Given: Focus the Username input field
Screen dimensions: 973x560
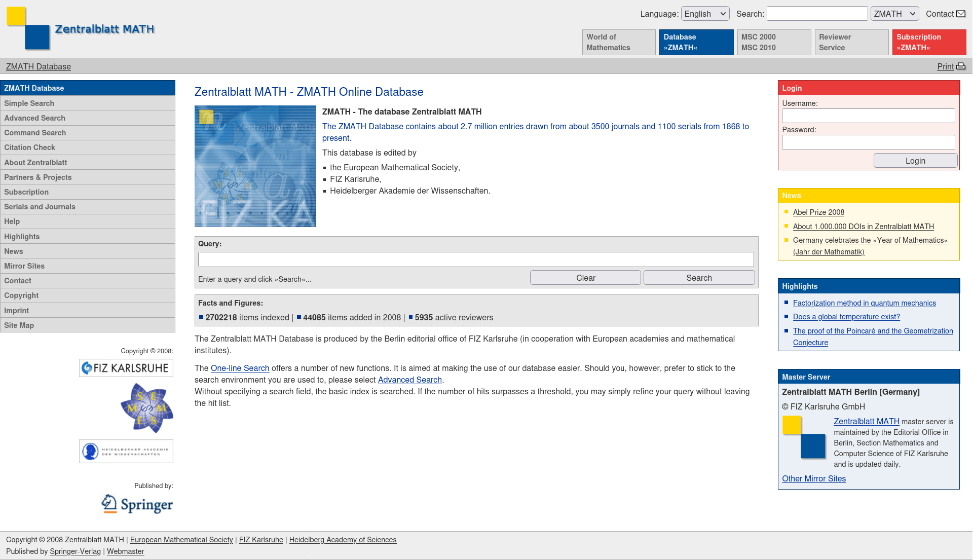Looking at the screenshot, I should [868, 116].
